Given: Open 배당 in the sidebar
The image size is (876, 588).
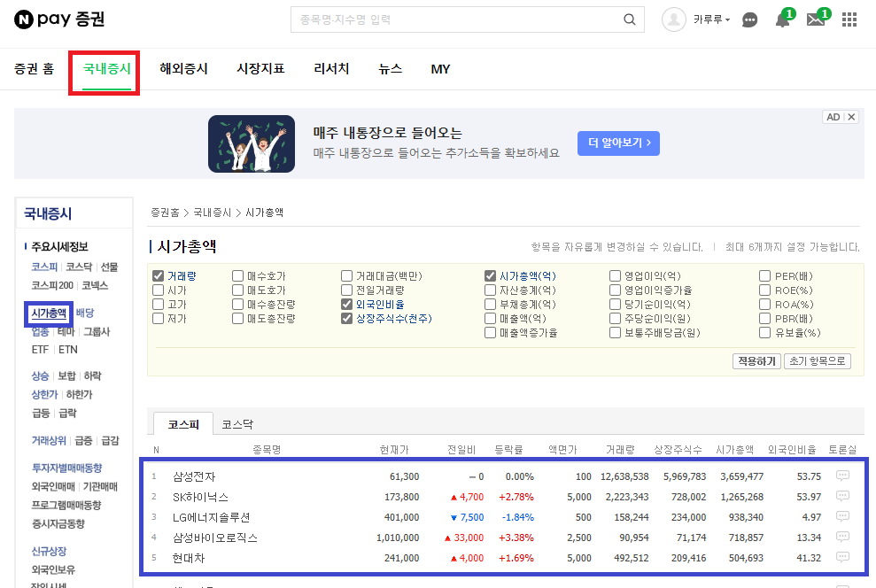Looking at the screenshot, I should (x=85, y=313).
